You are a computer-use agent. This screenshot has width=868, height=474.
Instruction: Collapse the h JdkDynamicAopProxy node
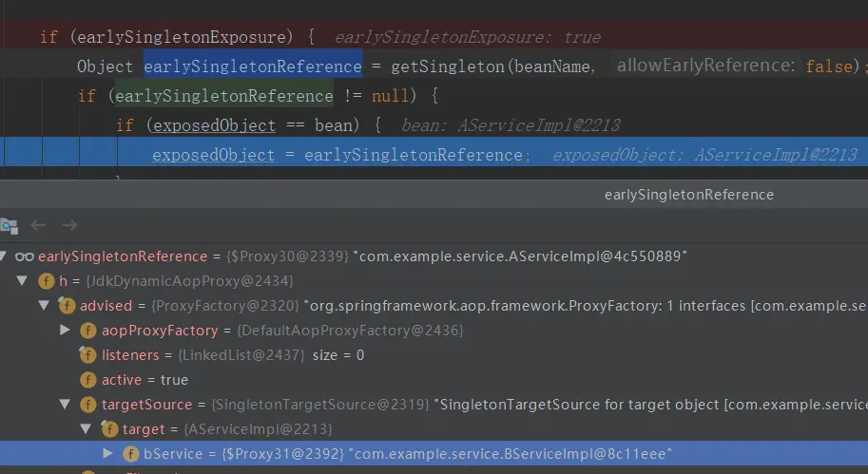point(22,281)
